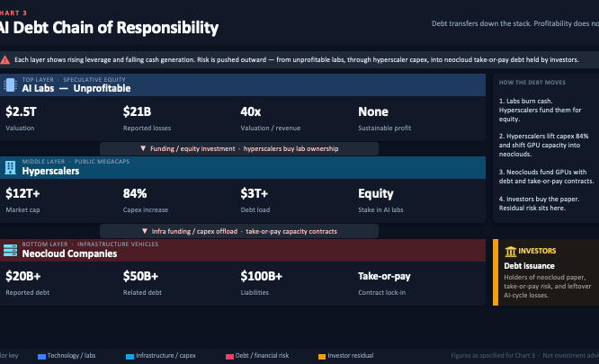Click the AI Labs chip icon
This screenshot has height=364, width=599.
(x=10, y=84)
